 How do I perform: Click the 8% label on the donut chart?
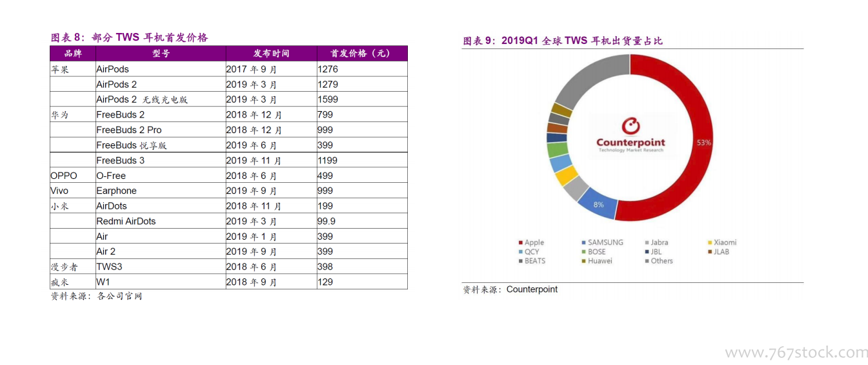(599, 205)
